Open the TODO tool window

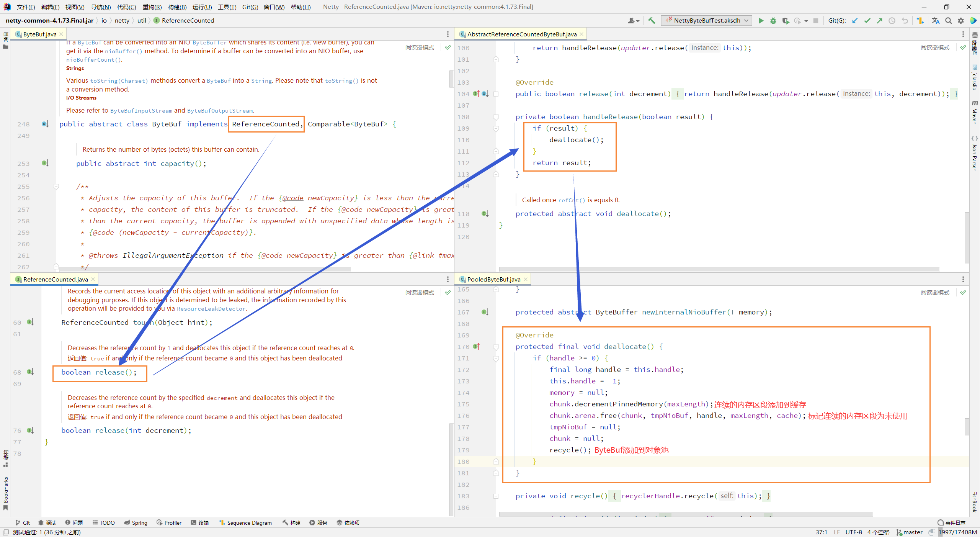pos(103,523)
